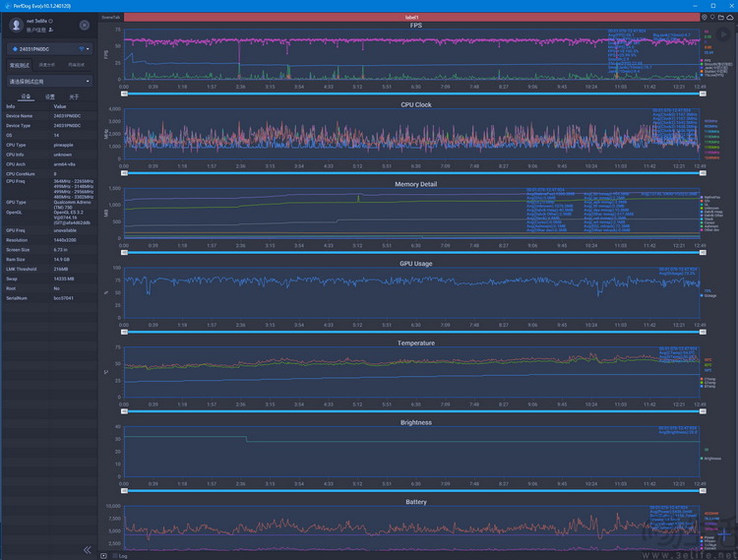Click the filled location marker icon

click(704, 18)
